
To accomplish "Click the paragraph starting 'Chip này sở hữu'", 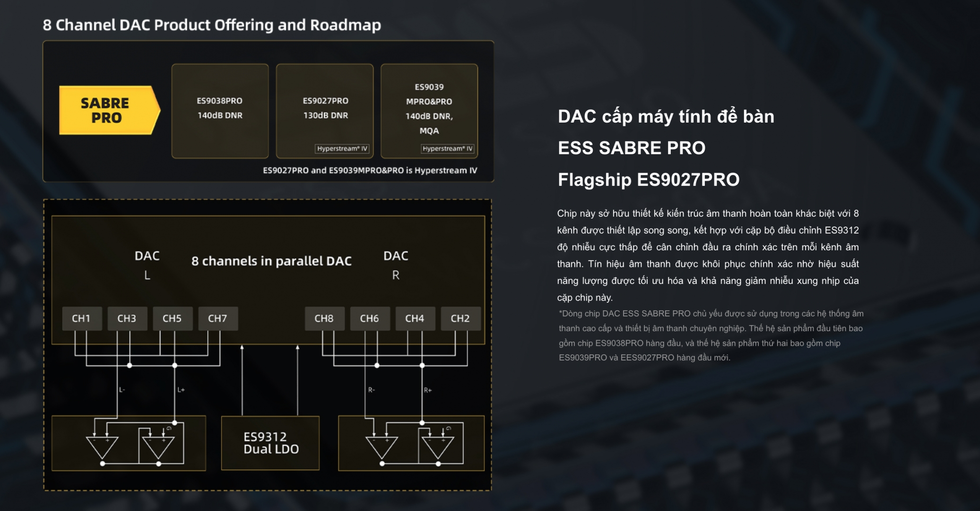I will [x=708, y=255].
